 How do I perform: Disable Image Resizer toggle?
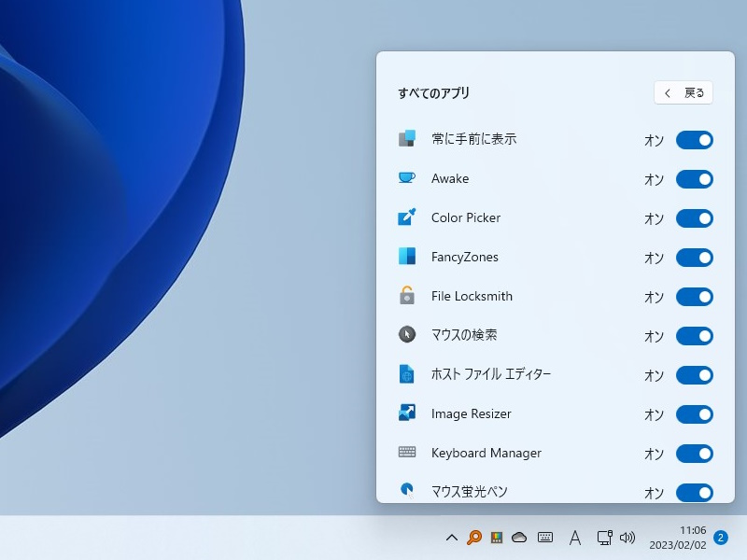coord(694,414)
